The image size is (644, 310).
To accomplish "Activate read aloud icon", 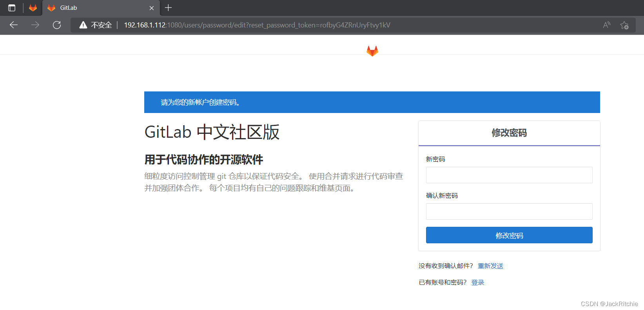I will (x=607, y=25).
